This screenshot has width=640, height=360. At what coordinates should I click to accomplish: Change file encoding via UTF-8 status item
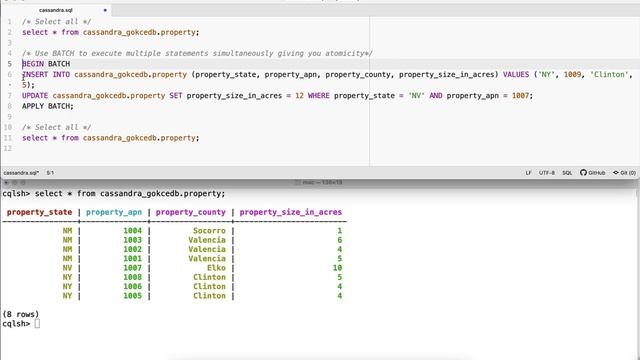547,173
